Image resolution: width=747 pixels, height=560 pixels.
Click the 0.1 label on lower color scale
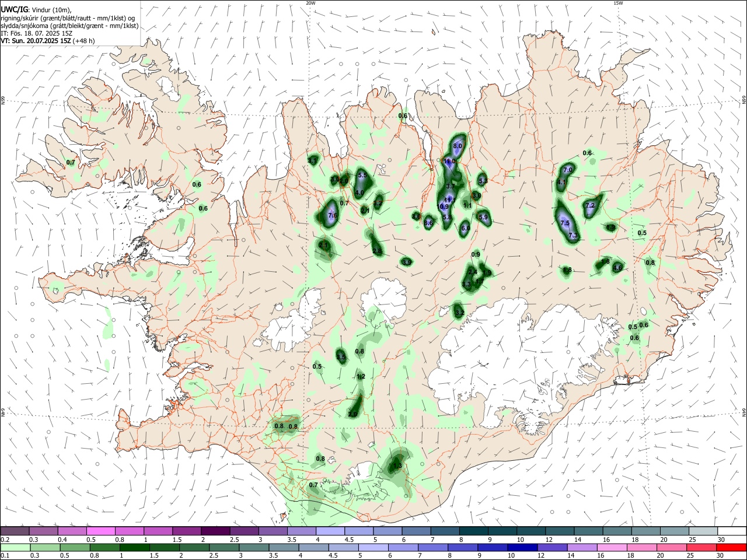(x=5, y=556)
